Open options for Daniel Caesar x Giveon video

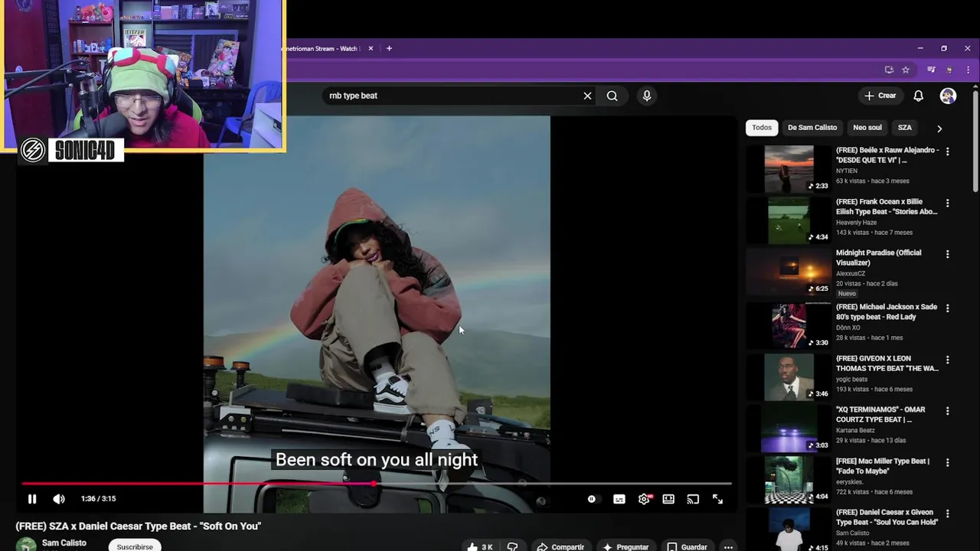[947, 514]
